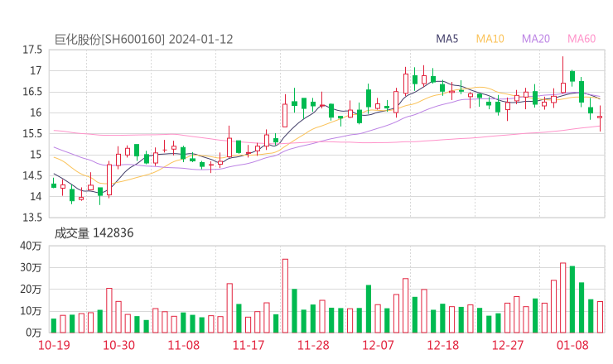The width and height of the screenshot is (613, 364).
Task: Click the 10万 volume axis label
Action: (x=31, y=311)
